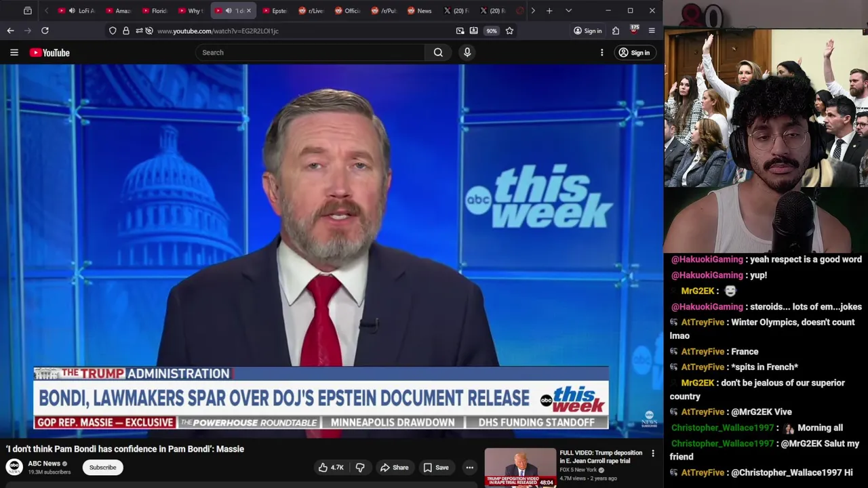Click AtTreyFive 'Winter Olympics' chat message

(x=762, y=329)
